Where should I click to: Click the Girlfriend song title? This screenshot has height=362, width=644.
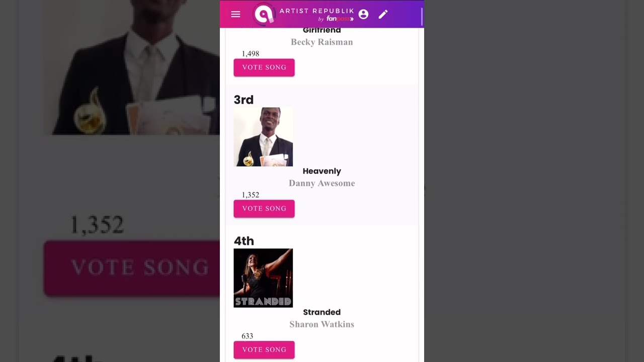(322, 31)
